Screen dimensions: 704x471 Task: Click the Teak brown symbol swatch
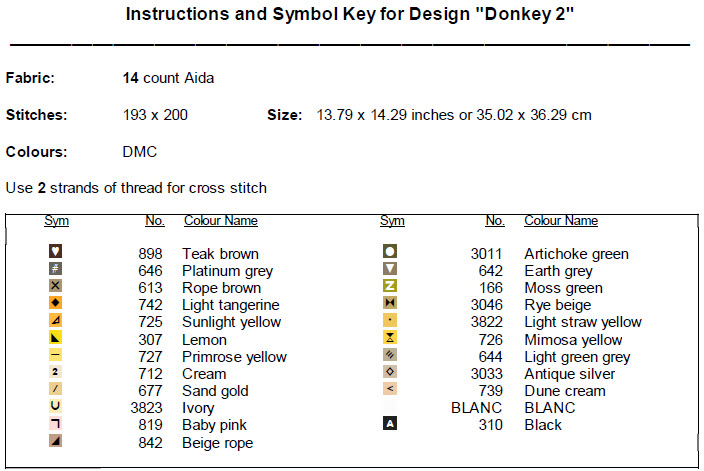pyautogui.click(x=56, y=252)
